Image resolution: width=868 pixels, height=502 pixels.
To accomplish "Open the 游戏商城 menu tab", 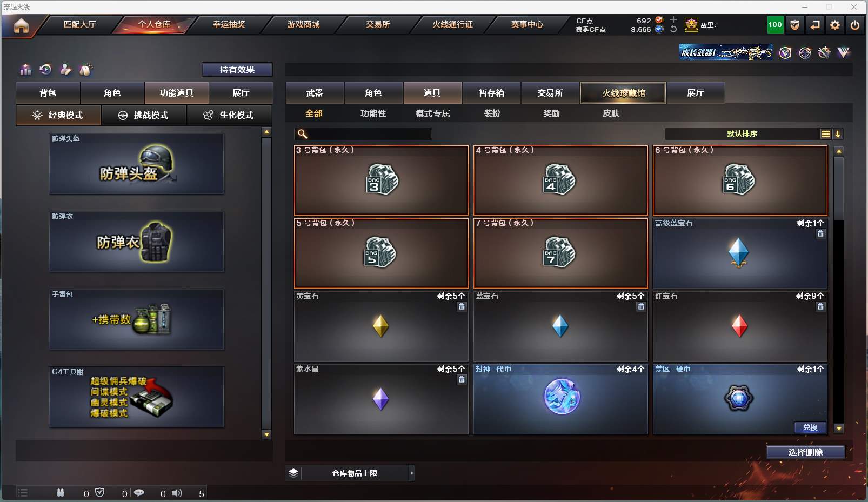I will [x=304, y=24].
